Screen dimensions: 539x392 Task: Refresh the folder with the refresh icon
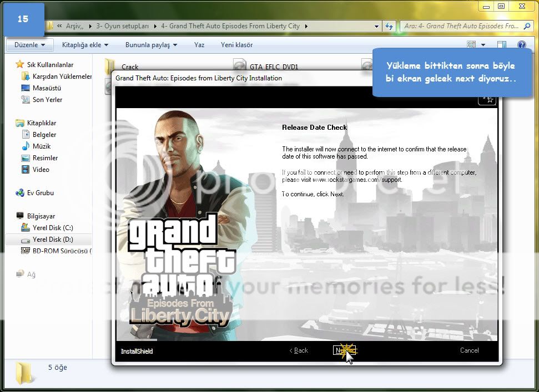389,26
